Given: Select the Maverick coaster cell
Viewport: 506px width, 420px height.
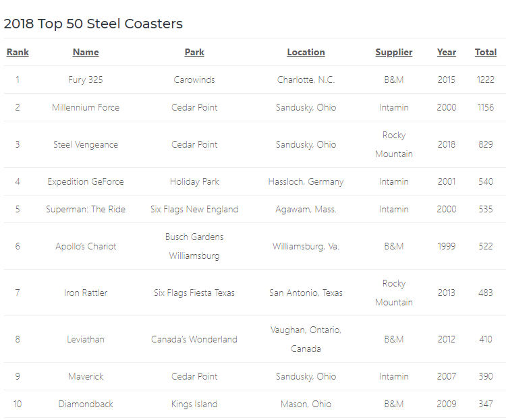Looking at the screenshot, I should click(86, 376).
